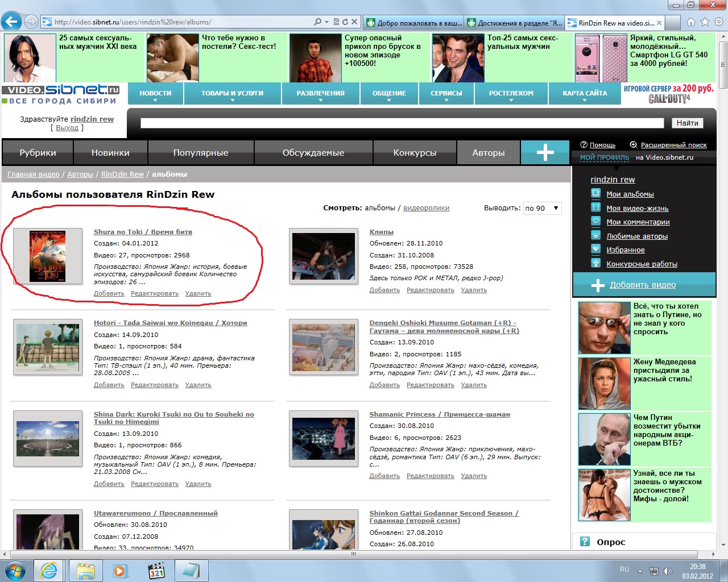Screen dimensions: 728x582
Task: Click the volume speaker tray icon
Action: click(668, 571)
